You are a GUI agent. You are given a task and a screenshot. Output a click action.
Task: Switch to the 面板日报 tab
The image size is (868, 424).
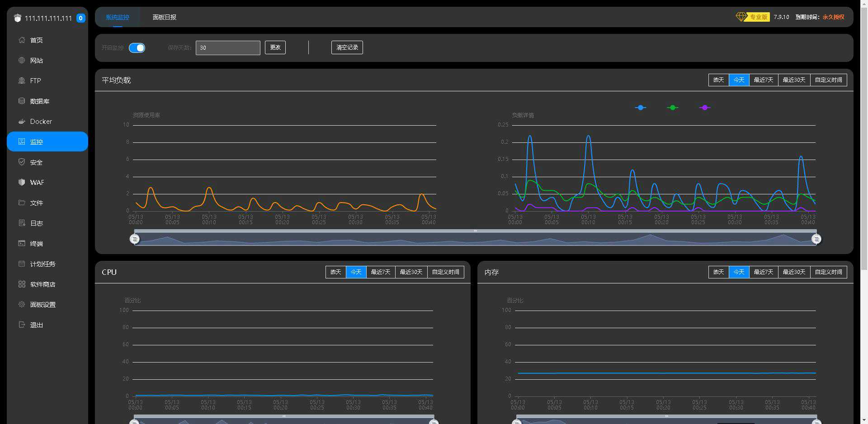tap(165, 17)
